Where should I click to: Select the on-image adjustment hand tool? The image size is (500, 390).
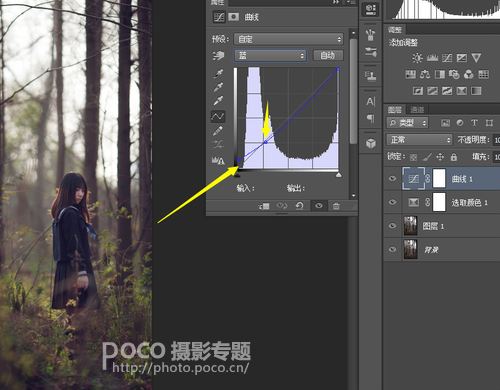tap(218, 56)
